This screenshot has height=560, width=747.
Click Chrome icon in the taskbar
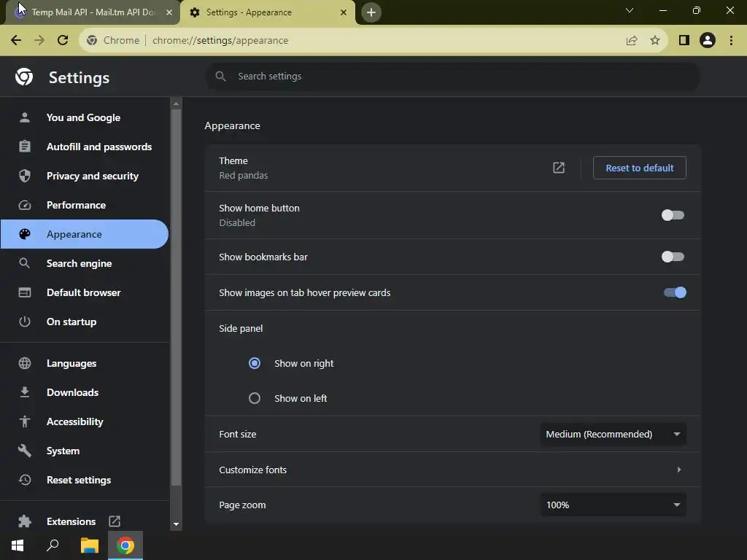pyautogui.click(x=125, y=545)
